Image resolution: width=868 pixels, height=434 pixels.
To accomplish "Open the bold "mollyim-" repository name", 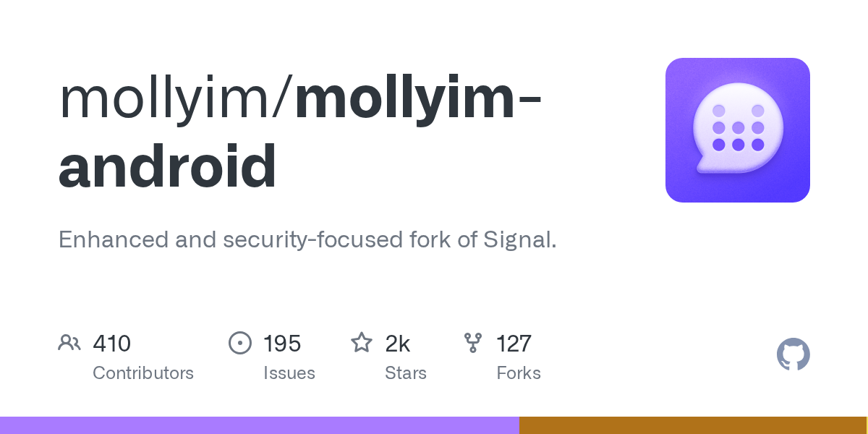I will [418, 100].
